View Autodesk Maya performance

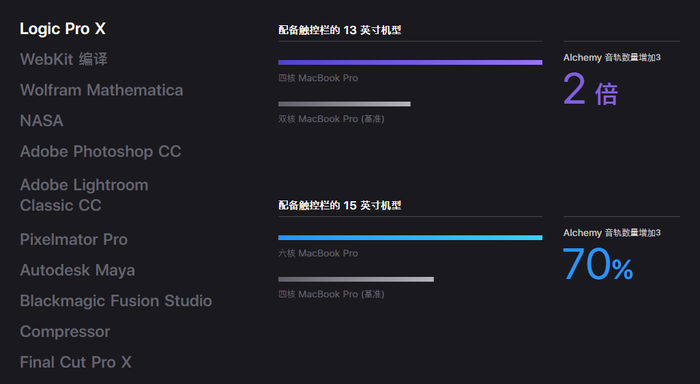point(77,270)
